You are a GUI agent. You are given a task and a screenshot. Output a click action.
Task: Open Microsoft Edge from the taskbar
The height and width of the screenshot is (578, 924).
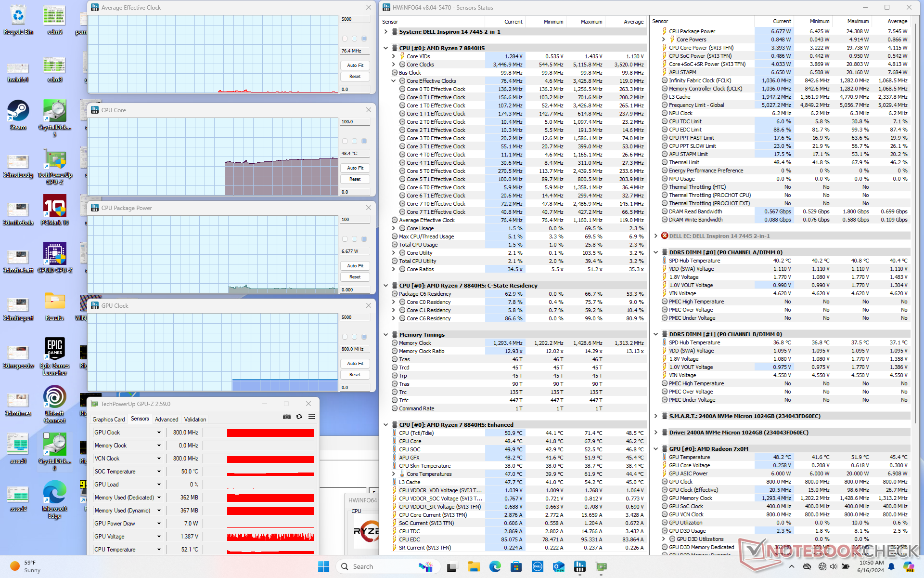pyautogui.click(x=495, y=566)
